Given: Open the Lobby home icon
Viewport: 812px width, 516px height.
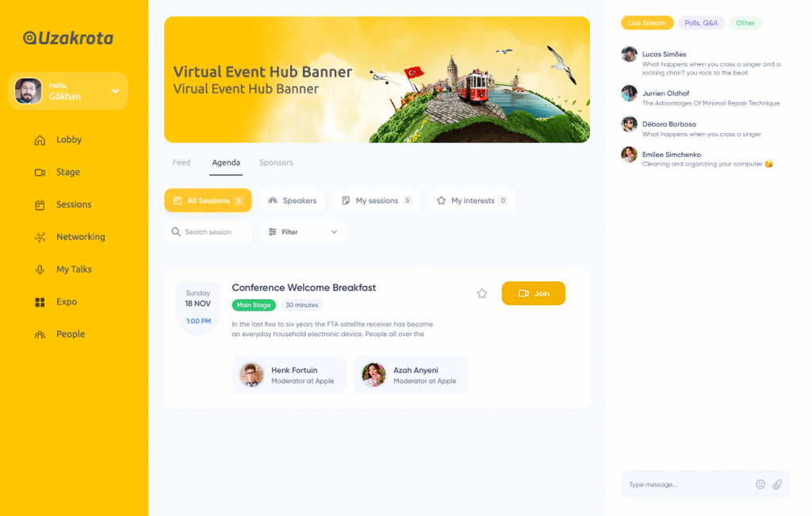Looking at the screenshot, I should (x=40, y=140).
